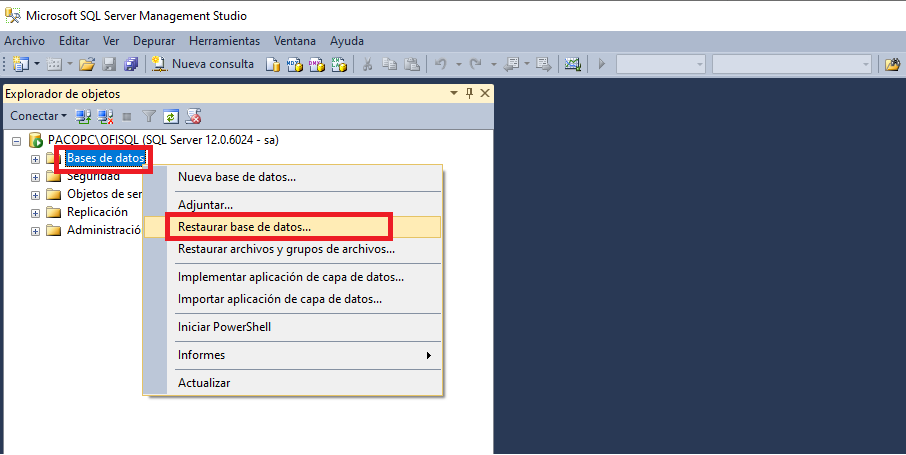The image size is (906, 455).
Task: Click the Cut scissors icon
Action: (x=367, y=64)
